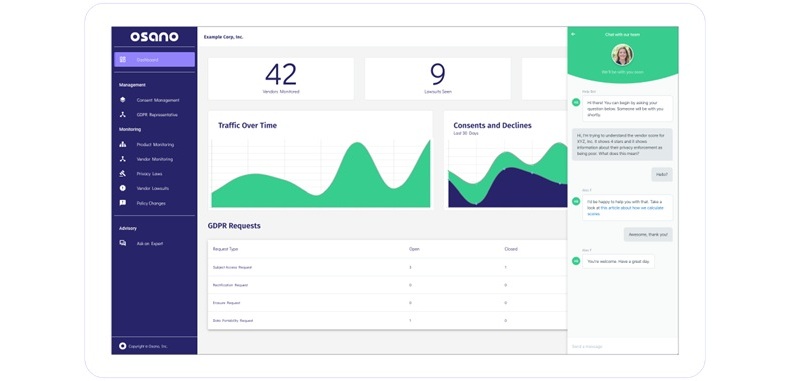Open Privacy Laws menu item
This screenshot has width=800, height=381.
pyautogui.click(x=149, y=174)
